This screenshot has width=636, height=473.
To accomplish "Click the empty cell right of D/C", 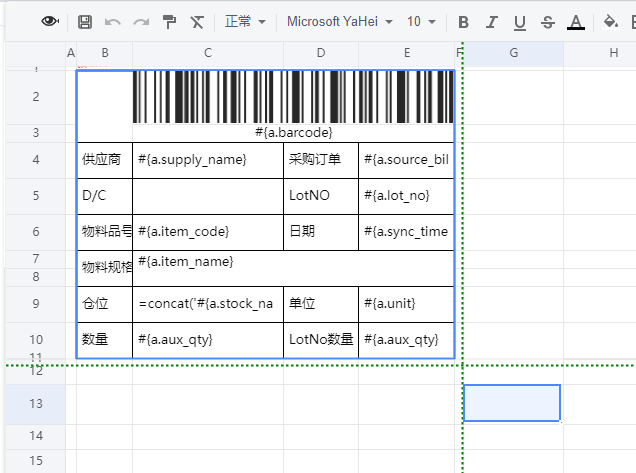I will point(208,196).
